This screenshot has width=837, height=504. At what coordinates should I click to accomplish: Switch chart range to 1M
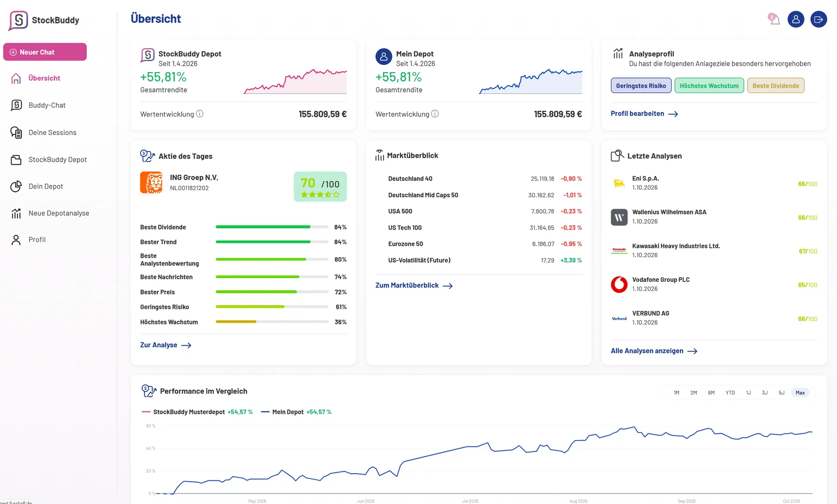(x=676, y=393)
